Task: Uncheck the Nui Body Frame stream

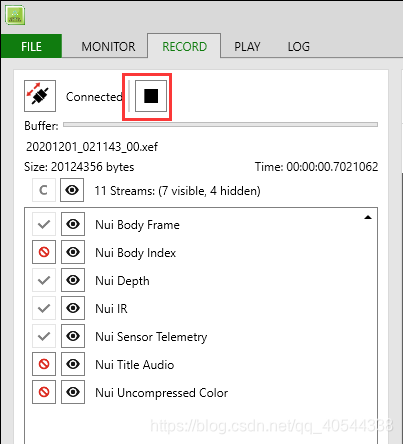Action: point(44,224)
